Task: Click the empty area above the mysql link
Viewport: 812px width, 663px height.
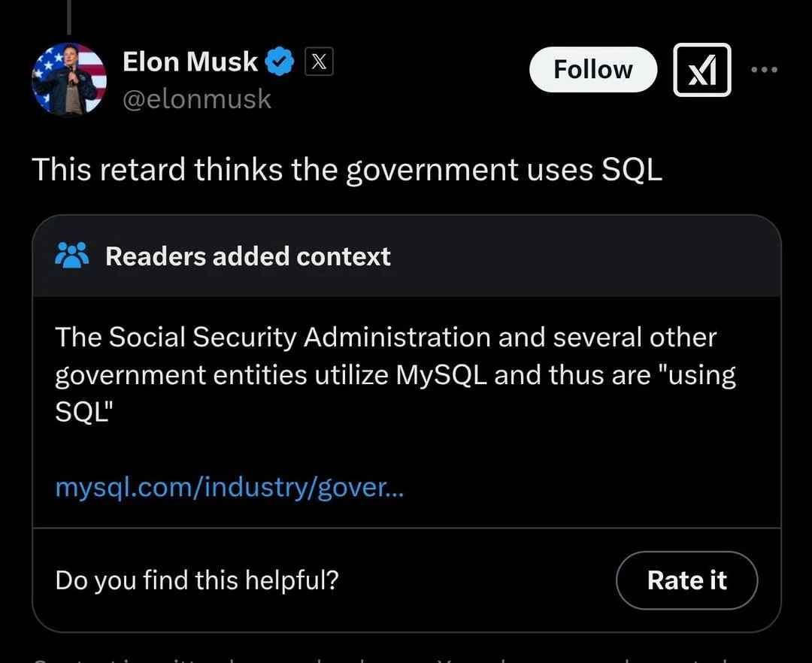Action: 406,450
